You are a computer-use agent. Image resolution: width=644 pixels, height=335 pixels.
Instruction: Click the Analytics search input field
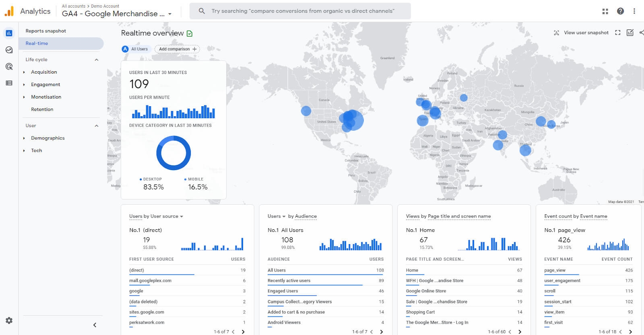click(303, 11)
